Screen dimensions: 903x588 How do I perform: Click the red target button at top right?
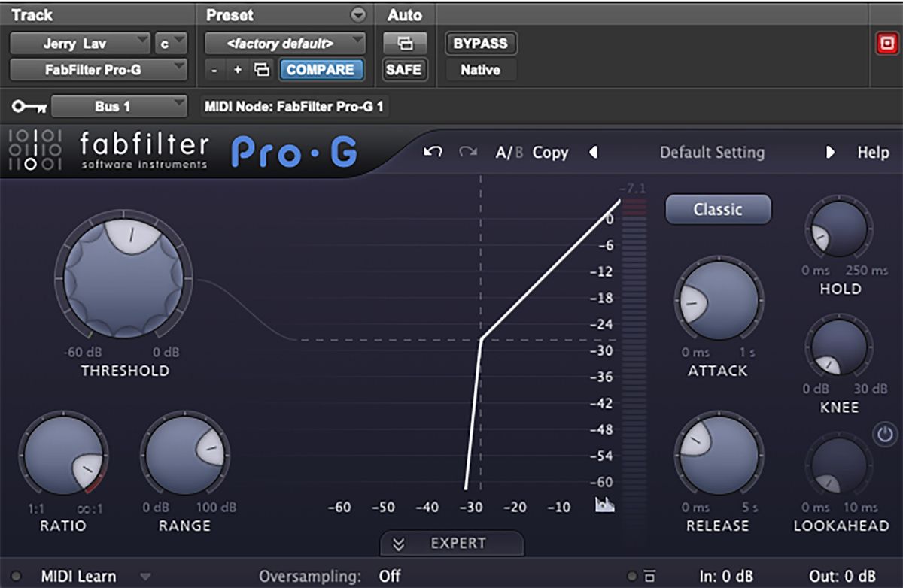click(886, 44)
